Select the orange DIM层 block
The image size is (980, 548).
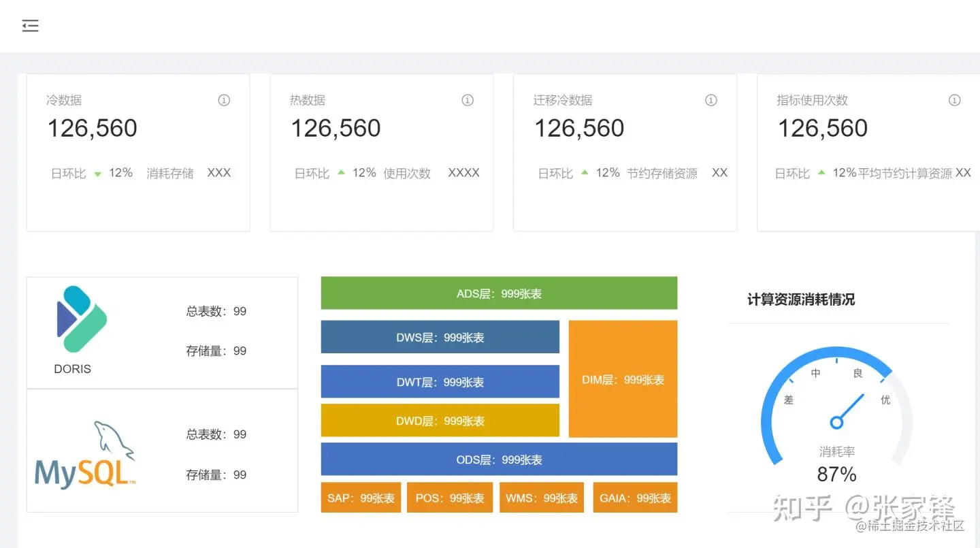pos(623,379)
